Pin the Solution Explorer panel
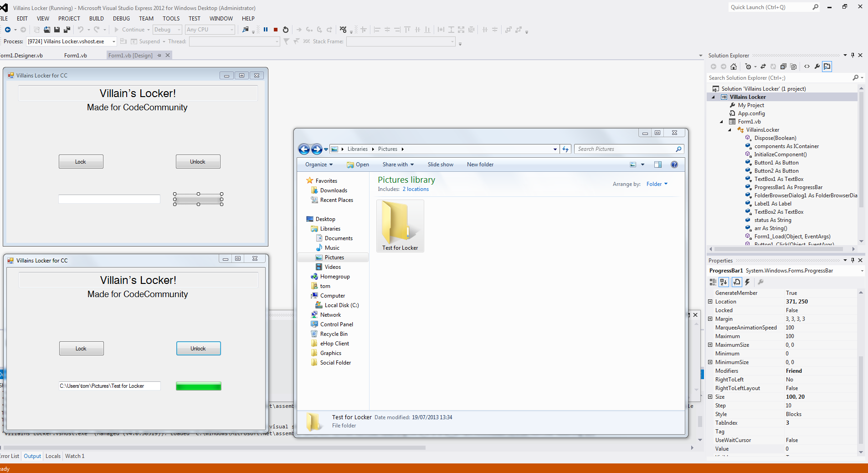Screen dimensions: 868x473 pyautogui.click(x=853, y=55)
